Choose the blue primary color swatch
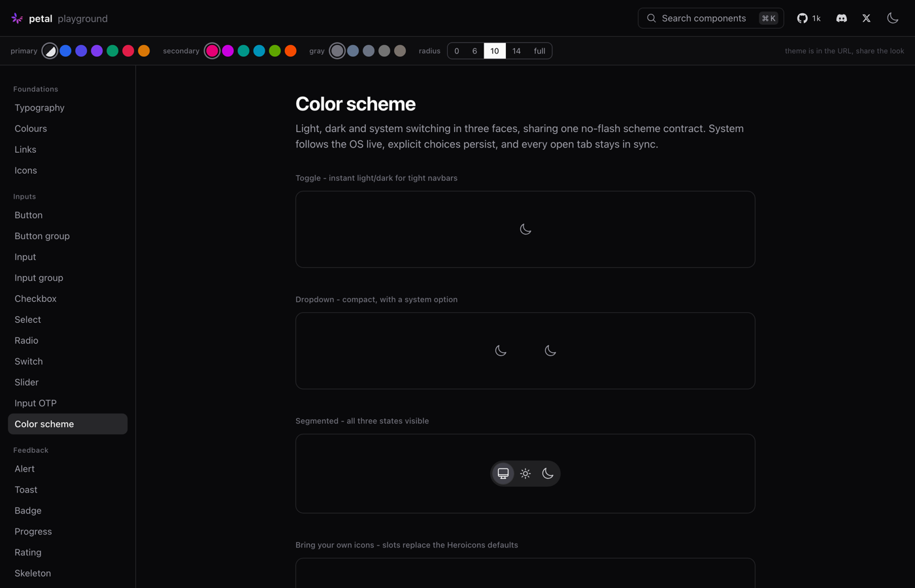The image size is (915, 588). coord(65,51)
